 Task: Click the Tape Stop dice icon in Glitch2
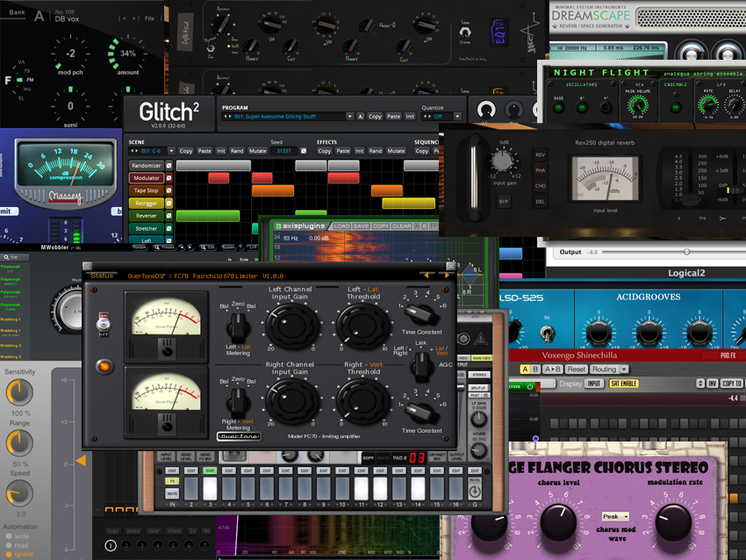[x=169, y=190]
